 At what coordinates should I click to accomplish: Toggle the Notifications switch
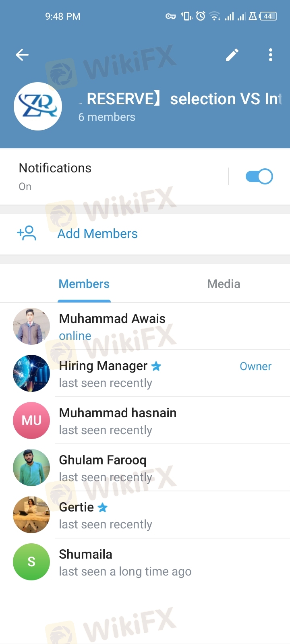coord(259,176)
